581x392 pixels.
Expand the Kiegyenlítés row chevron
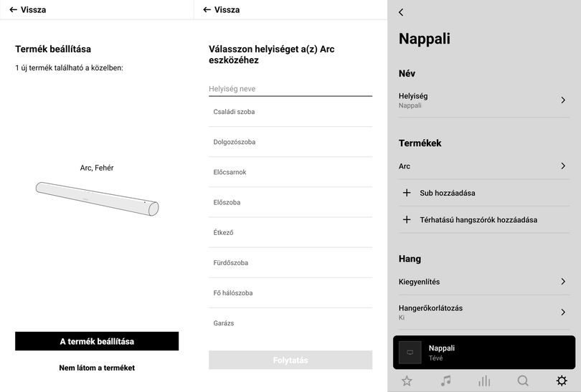click(x=563, y=282)
